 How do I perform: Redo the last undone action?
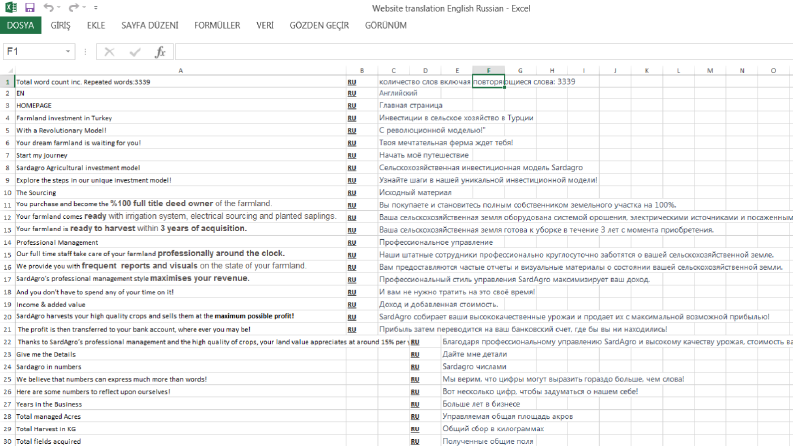coord(74,7)
